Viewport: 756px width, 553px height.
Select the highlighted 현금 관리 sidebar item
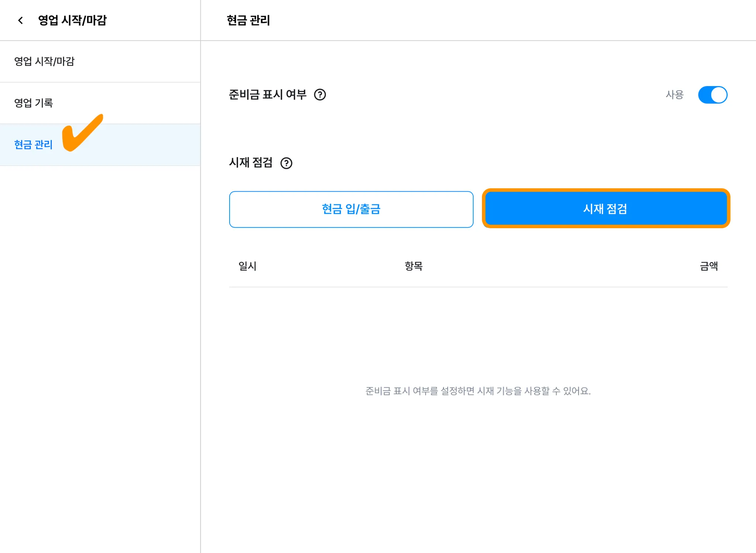34,145
